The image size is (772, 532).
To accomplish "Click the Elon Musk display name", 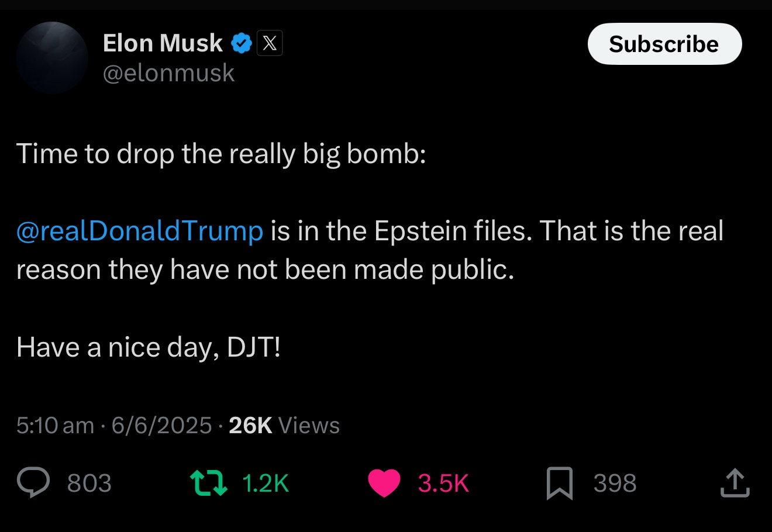I will (163, 43).
